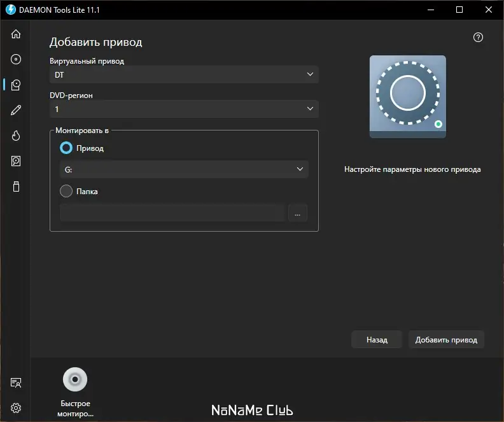Go to the Home sidebar icon
The height and width of the screenshot is (422, 504).
tap(16, 34)
